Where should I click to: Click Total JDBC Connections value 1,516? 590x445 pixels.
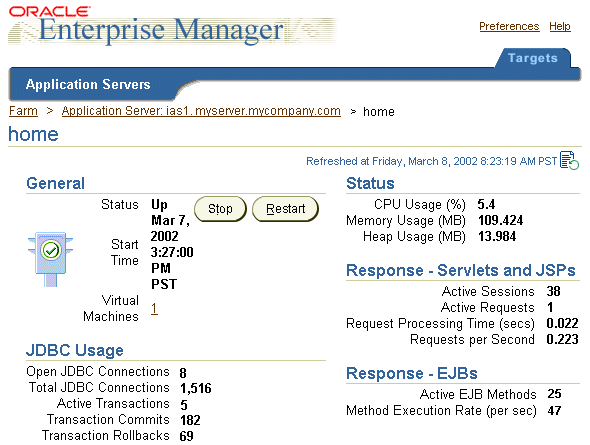pos(196,388)
